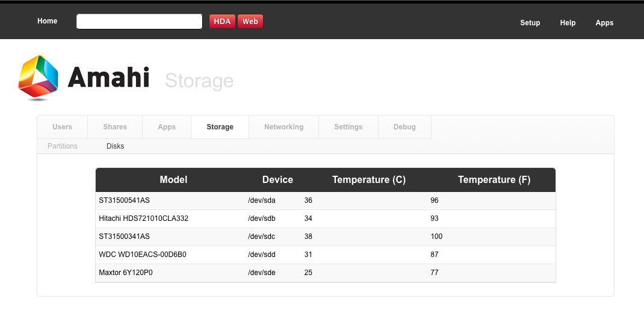The height and width of the screenshot is (328, 644).
Task: Select the Storage tab
Action: pos(220,127)
